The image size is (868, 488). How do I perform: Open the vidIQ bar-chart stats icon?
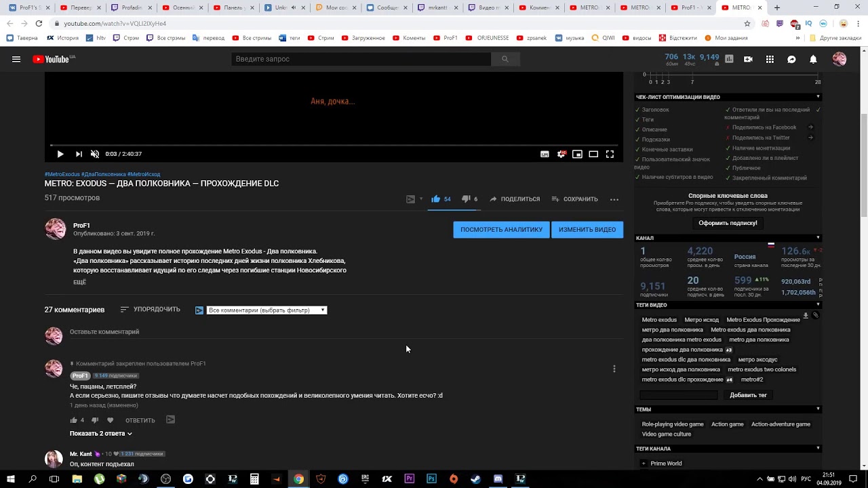pos(729,59)
